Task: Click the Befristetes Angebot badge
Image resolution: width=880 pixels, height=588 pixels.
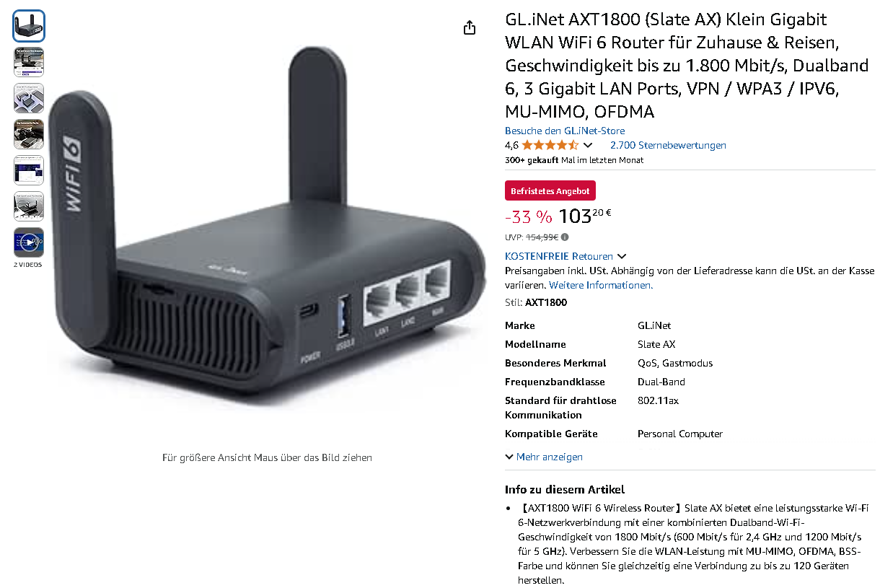Action: 550,191
